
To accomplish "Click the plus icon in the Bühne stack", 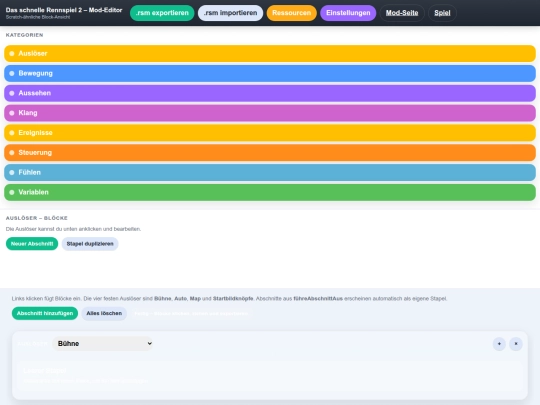I will click(499, 344).
